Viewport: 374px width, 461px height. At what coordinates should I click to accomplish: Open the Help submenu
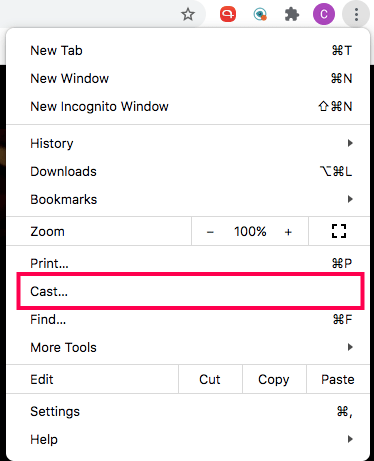[x=188, y=439]
